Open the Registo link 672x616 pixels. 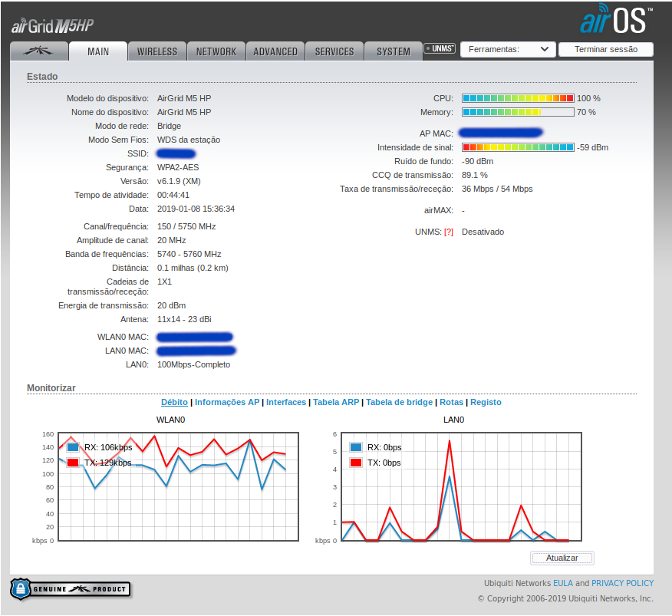[486, 402]
